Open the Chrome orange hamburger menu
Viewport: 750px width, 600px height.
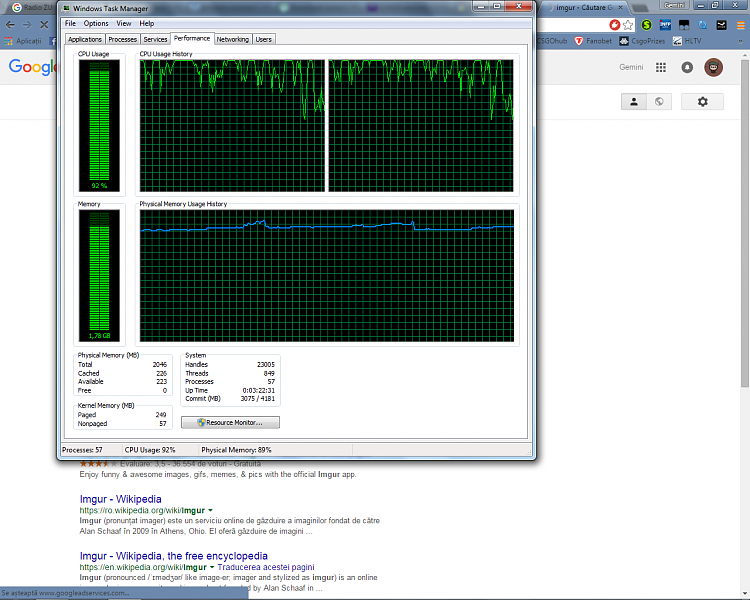click(740, 25)
